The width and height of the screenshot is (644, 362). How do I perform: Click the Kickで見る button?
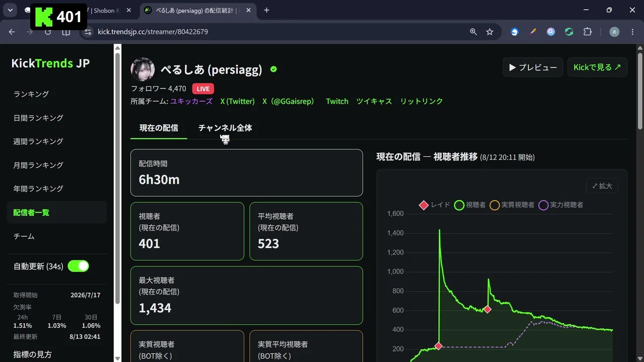[597, 67]
